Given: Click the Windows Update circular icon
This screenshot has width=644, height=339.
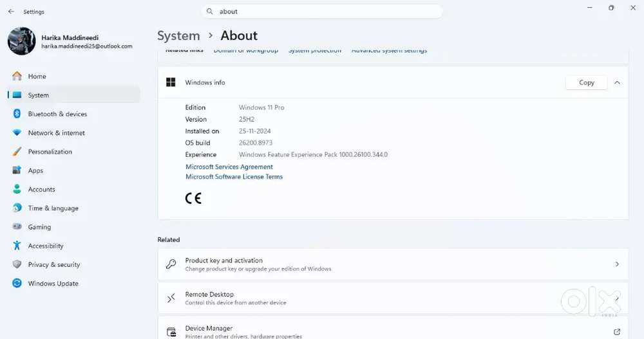Looking at the screenshot, I should [17, 283].
